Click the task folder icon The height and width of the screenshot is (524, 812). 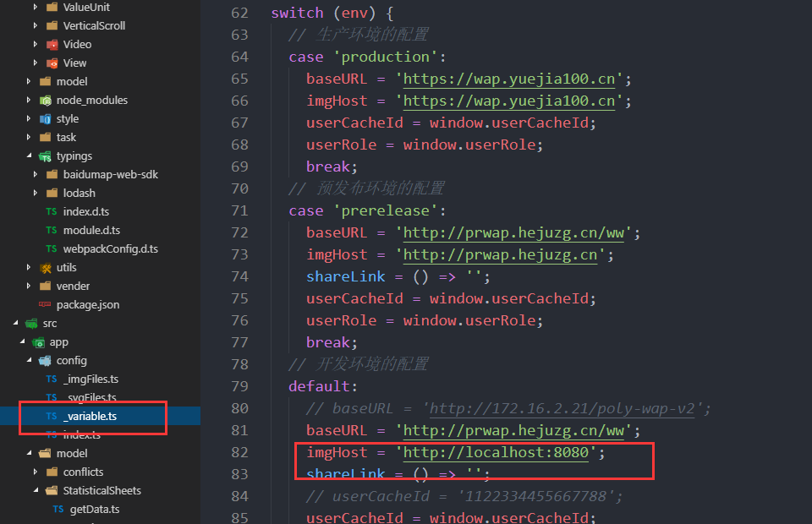point(46,137)
